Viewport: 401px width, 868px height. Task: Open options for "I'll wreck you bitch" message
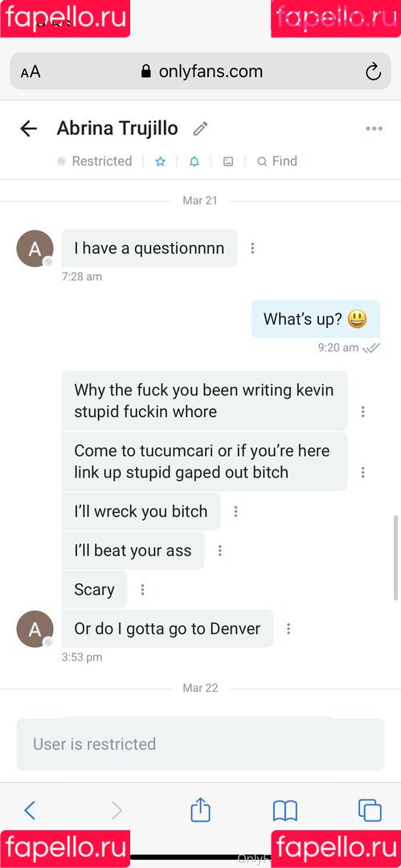click(235, 511)
